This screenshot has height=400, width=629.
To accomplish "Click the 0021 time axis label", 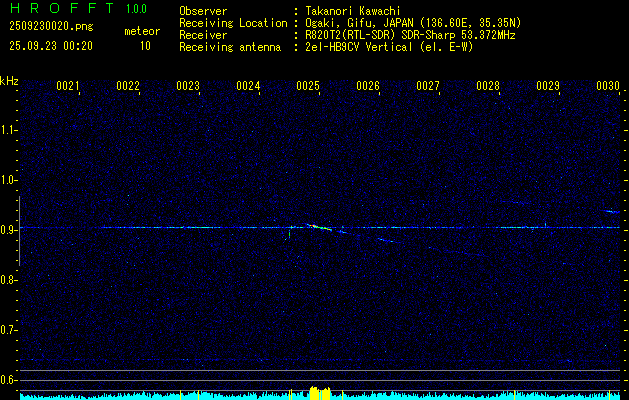I will tap(67, 85).
